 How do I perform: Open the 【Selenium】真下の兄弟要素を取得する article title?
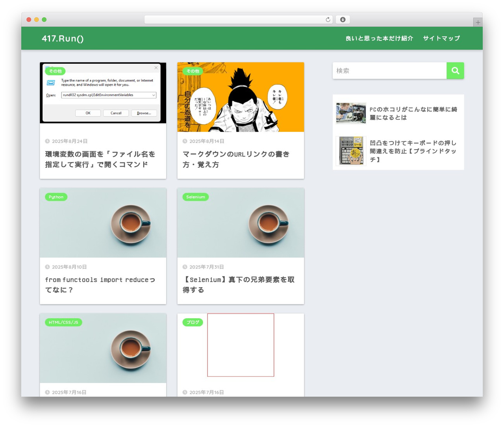239,285
